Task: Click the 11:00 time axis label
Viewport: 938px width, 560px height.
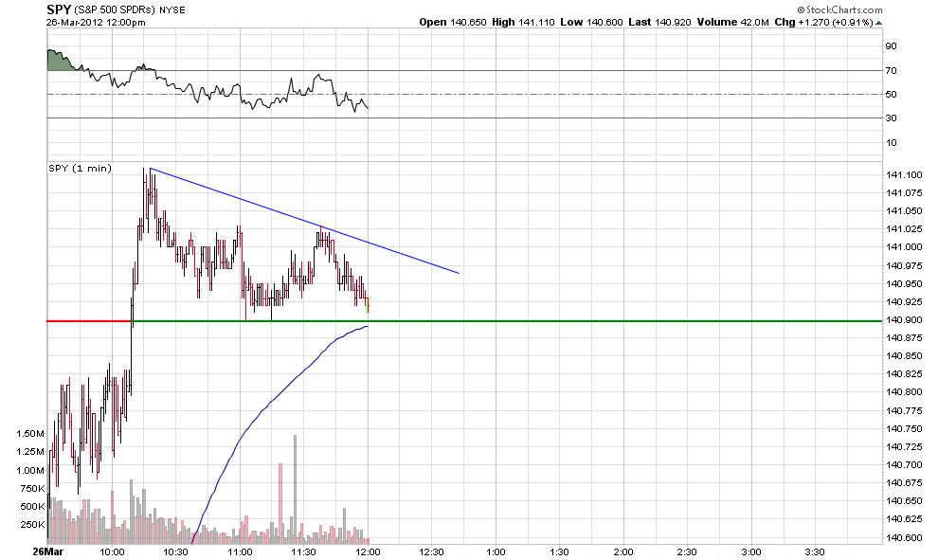Action: (x=240, y=551)
